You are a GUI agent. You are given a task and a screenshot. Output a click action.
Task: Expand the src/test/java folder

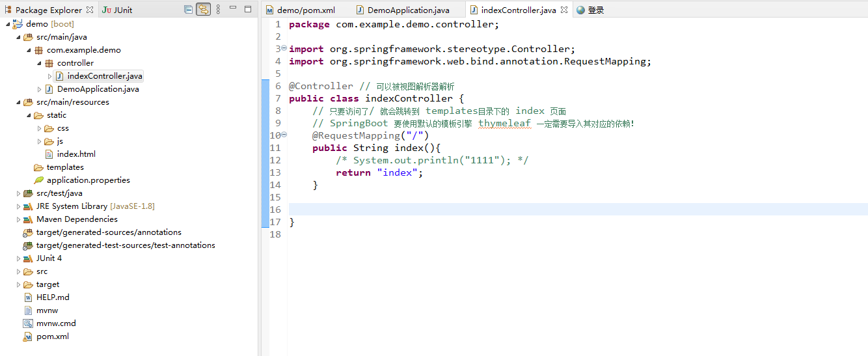[18, 193]
